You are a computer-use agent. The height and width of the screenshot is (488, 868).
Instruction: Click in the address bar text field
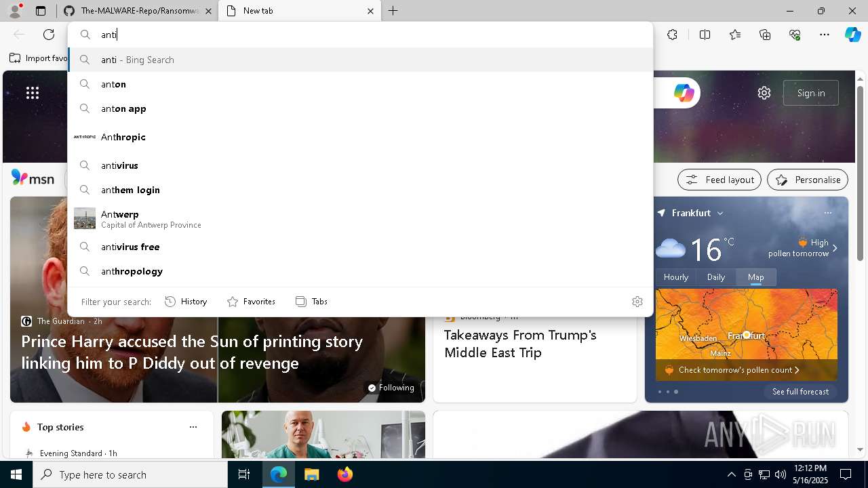[361, 35]
